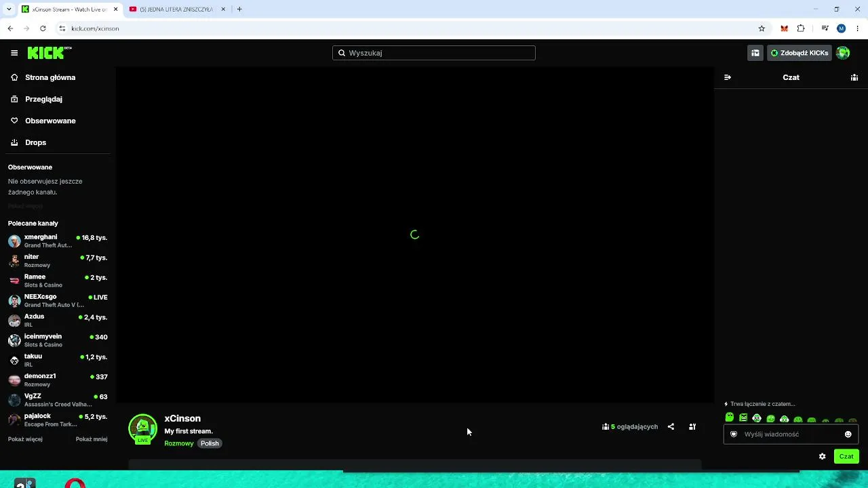Click the "Trwa łączenie z czatem..." status
The width and height of the screenshot is (868, 488).
(x=759, y=404)
